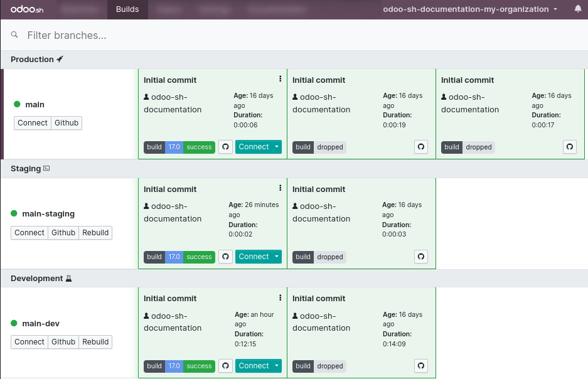Screen dimensions: 588x379
Task: Click Connect button under main-dev branch
Action: click(x=29, y=342)
